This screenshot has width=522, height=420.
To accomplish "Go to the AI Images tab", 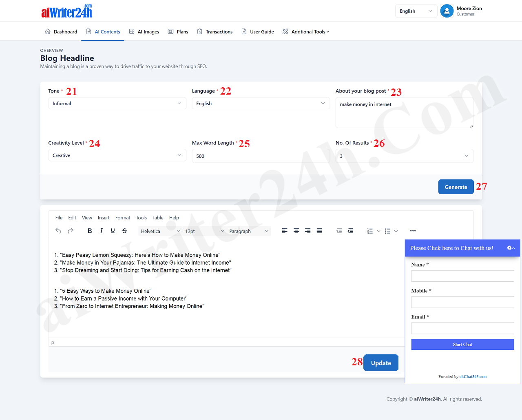I will (144, 32).
